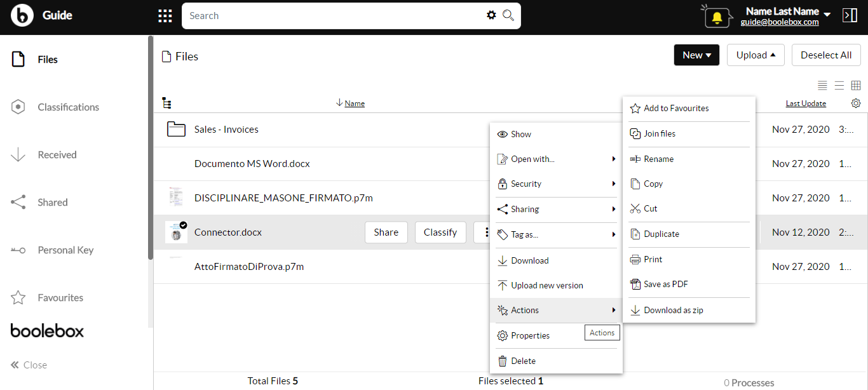Image resolution: width=868 pixels, height=390 pixels.
Task: Click guide@boolebox.com email link
Action: point(780,22)
